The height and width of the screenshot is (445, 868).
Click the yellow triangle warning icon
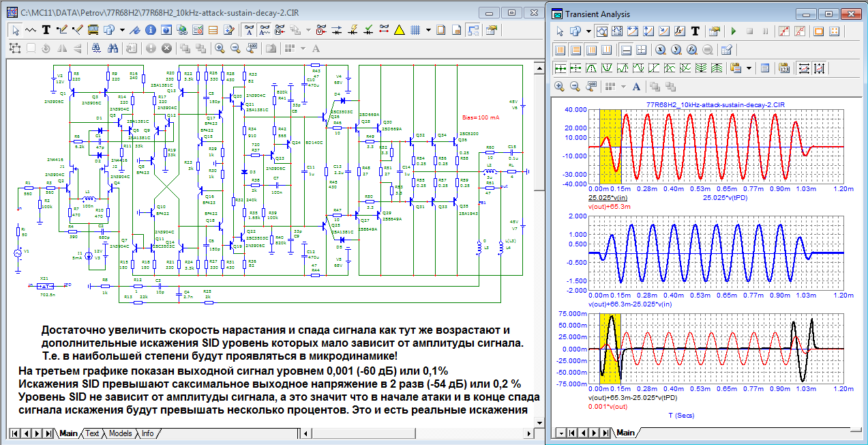click(x=400, y=30)
